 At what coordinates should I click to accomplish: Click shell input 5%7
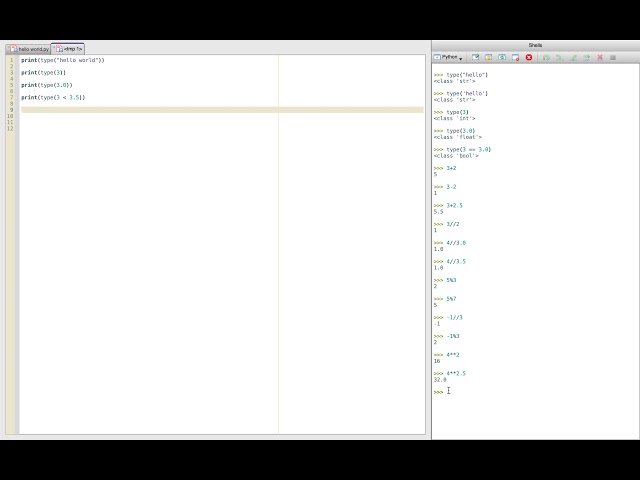pos(451,299)
